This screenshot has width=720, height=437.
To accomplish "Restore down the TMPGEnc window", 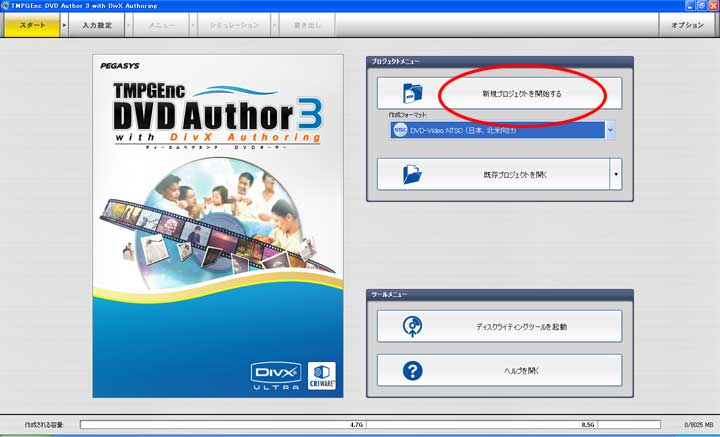I will 702,6.
